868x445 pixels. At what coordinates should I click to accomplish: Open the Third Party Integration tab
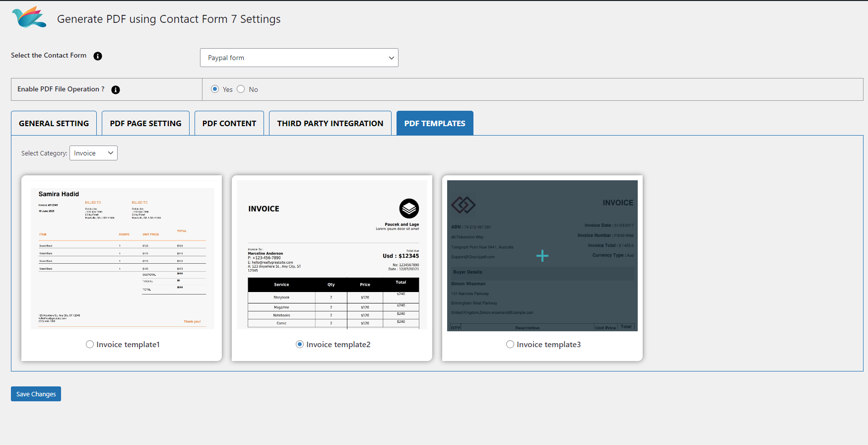(330, 123)
